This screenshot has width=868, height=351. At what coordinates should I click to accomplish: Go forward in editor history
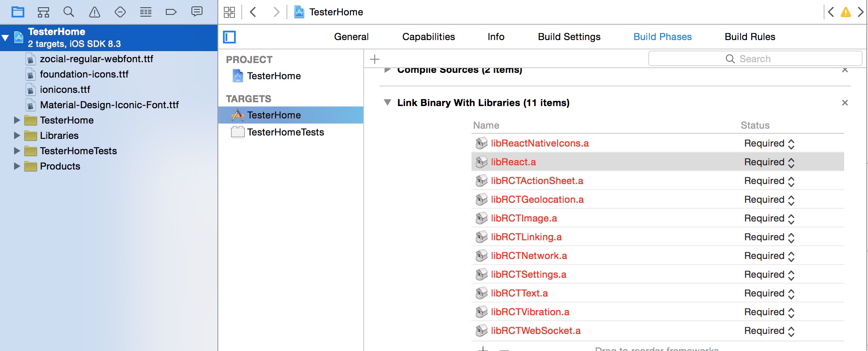[276, 12]
